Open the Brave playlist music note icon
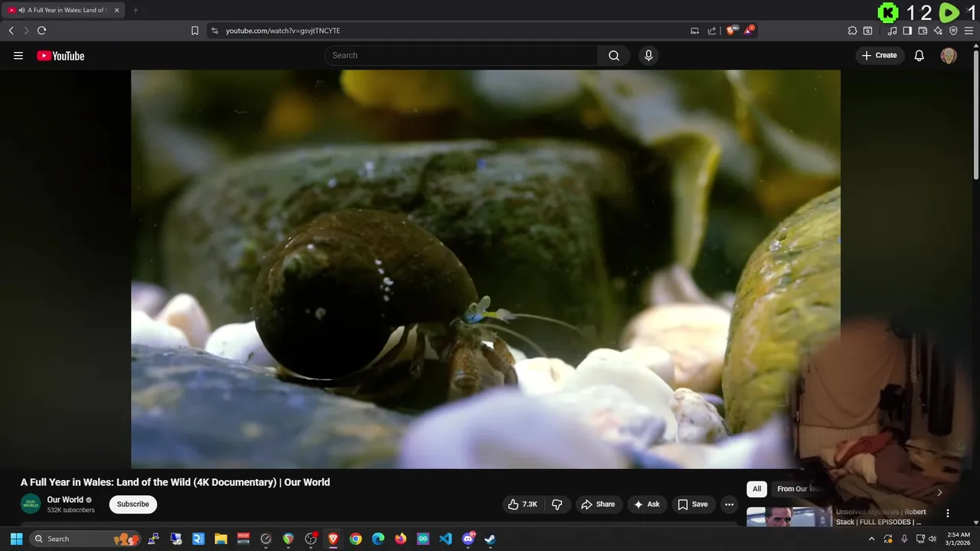Screen dimensions: 980x551 click(892, 31)
